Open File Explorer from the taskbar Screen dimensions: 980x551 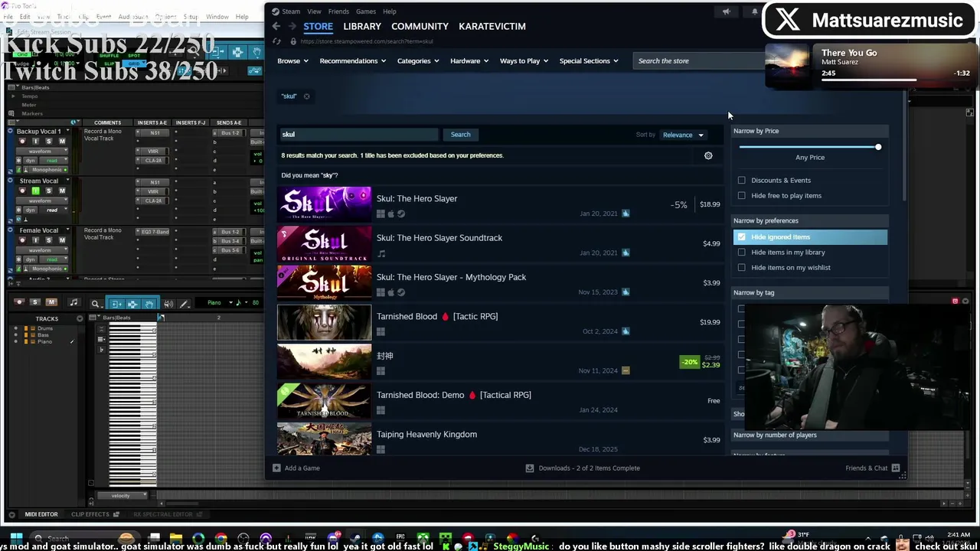(176, 539)
